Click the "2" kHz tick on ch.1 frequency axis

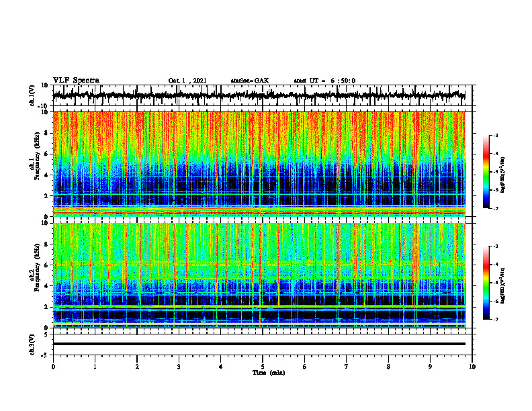(47, 196)
